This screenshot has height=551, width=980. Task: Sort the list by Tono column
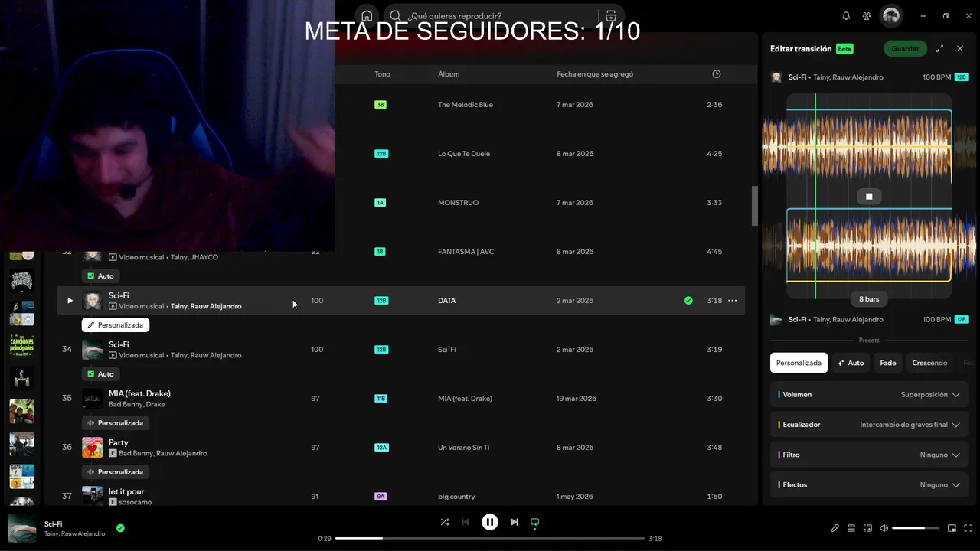click(382, 74)
